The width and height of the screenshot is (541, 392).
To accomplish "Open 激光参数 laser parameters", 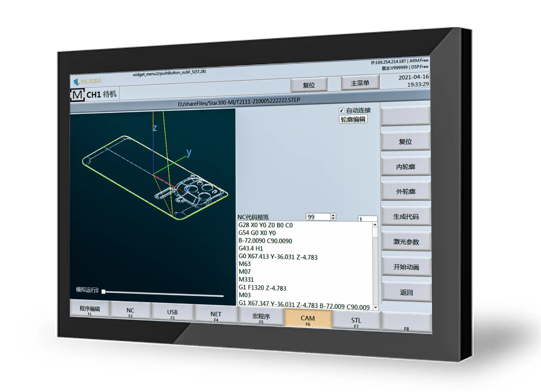I will click(x=406, y=242).
